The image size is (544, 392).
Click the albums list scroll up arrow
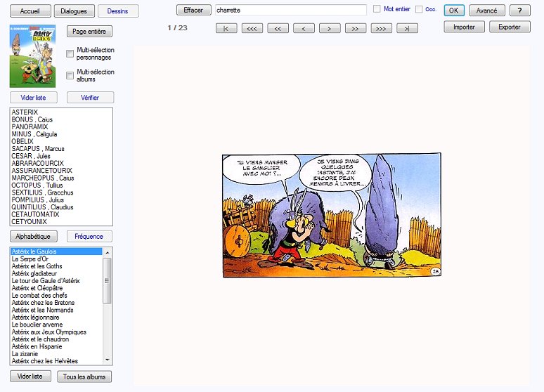(108, 252)
